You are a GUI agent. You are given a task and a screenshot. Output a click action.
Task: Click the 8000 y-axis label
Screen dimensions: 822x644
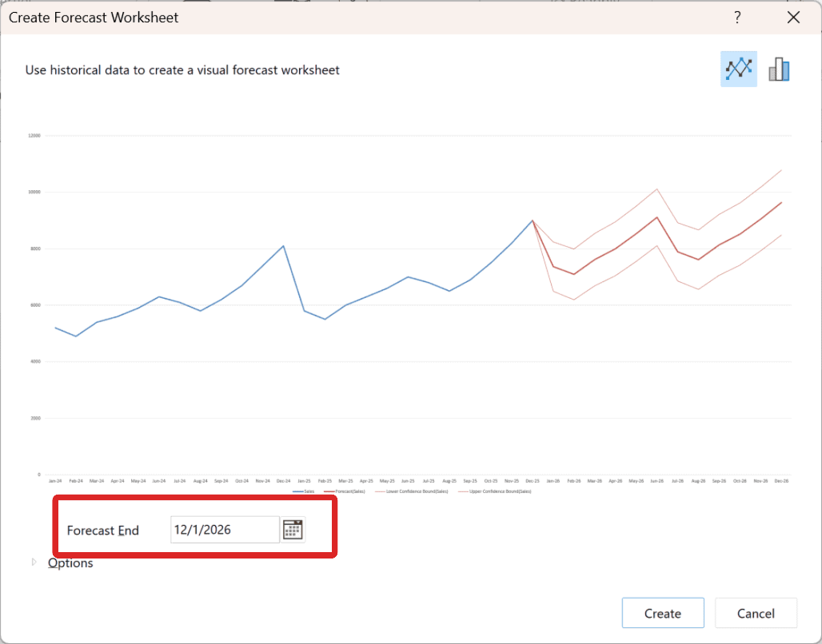35,249
